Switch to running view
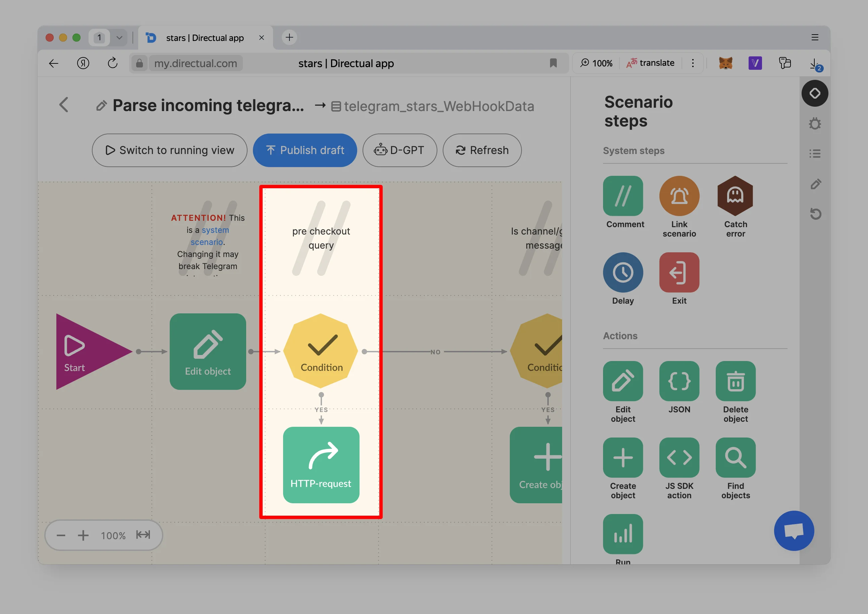 (x=169, y=150)
